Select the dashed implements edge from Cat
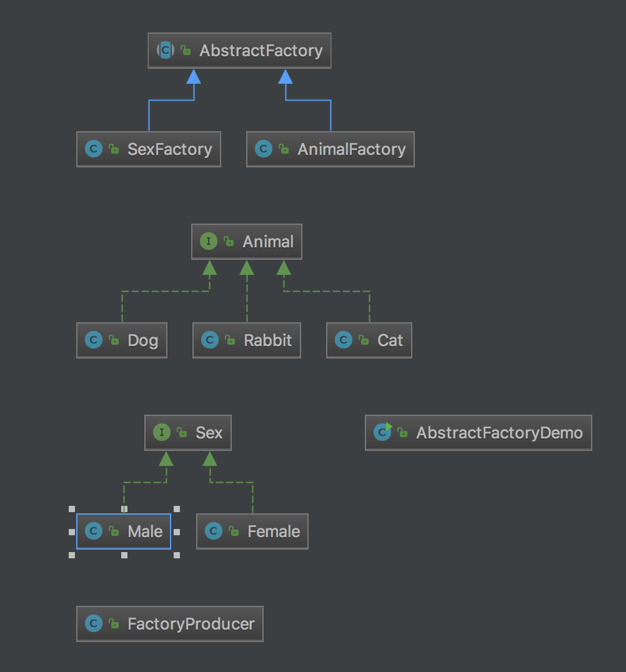 [x=327, y=292]
